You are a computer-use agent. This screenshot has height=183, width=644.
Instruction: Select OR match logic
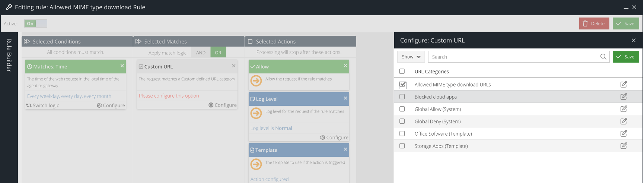(218, 53)
